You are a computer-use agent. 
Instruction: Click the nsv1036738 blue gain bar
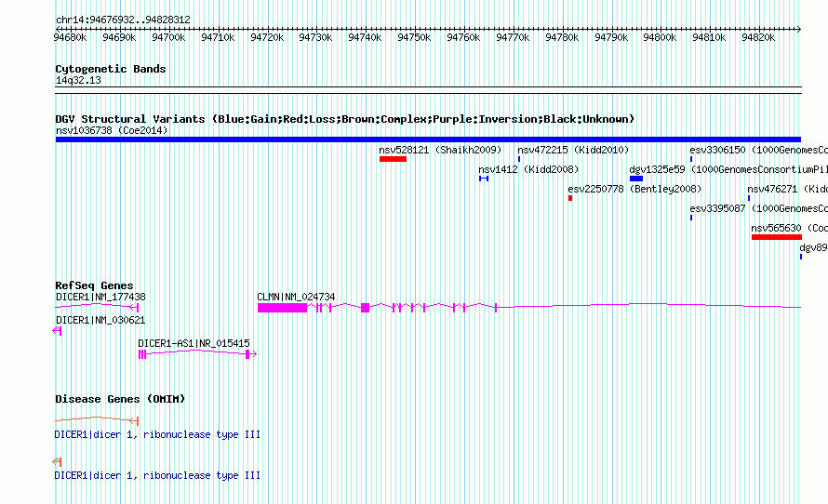click(x=428, y=139)
